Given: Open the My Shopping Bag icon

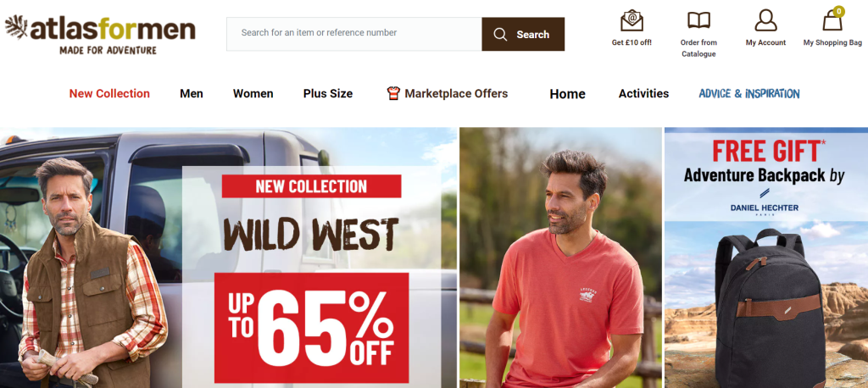Looking at the screenshot, I should [832, 21].
